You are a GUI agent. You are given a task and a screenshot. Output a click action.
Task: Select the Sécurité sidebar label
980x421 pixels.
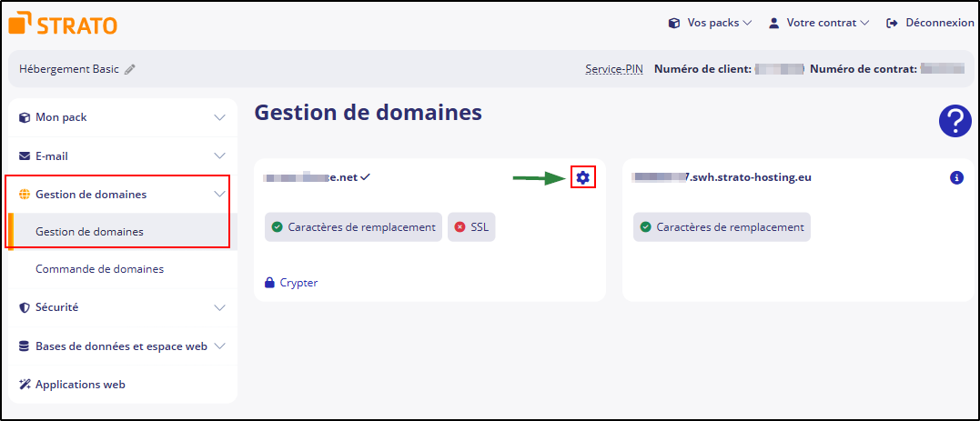[57, 307]
